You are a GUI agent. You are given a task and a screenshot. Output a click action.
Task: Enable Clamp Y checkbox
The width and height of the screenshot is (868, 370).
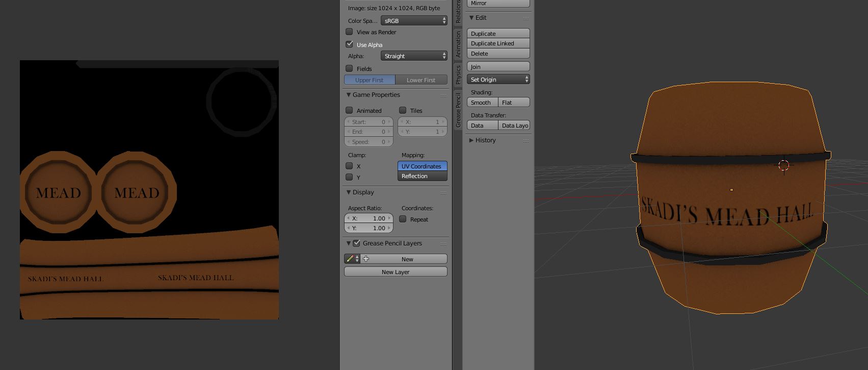(349, 177)
